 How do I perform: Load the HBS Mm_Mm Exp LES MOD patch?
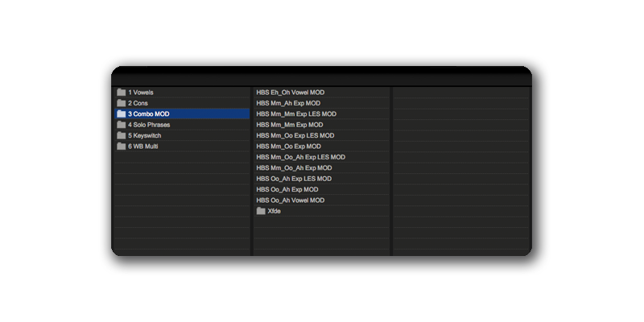pyautogui.click(x=295, y=114)
